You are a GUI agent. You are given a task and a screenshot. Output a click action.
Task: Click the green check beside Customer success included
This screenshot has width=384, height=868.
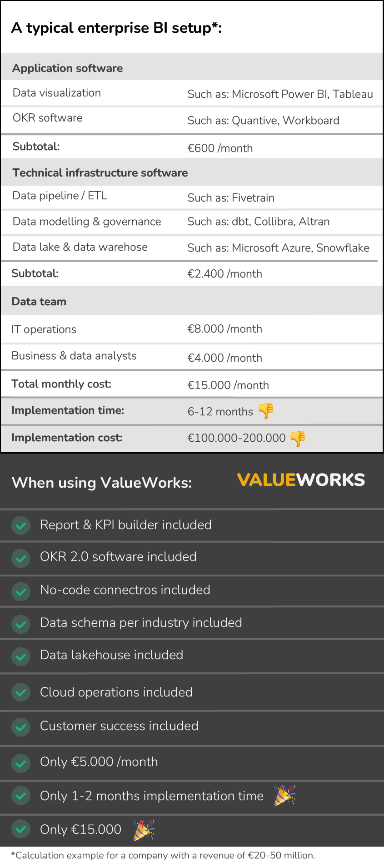(21, 727)
